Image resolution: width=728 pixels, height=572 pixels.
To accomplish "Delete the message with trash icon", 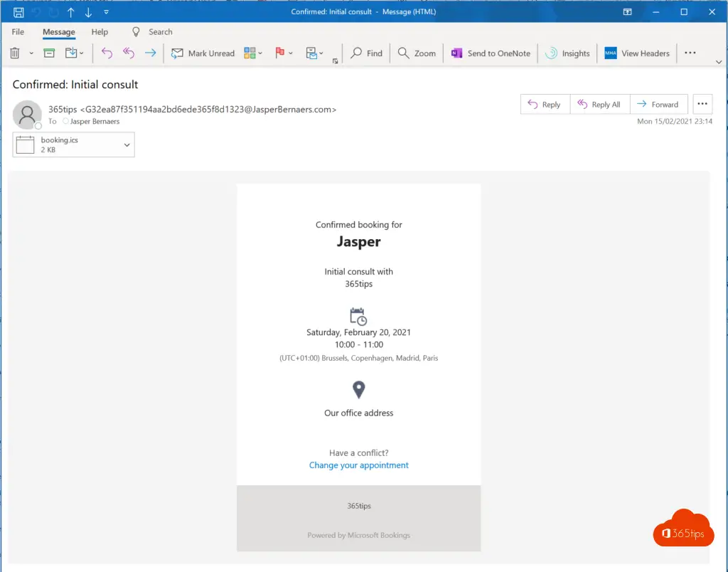I will [15, 53].
